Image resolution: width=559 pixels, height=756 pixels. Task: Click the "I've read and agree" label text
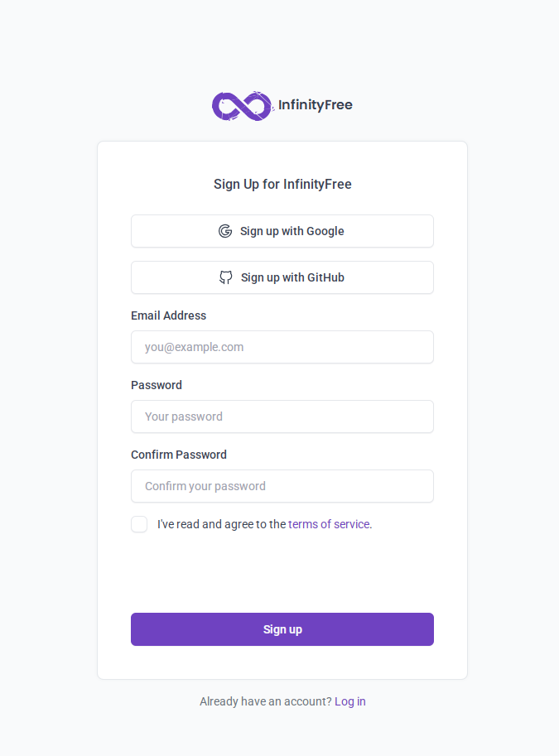pyautogui.click(x=221, y=524)
